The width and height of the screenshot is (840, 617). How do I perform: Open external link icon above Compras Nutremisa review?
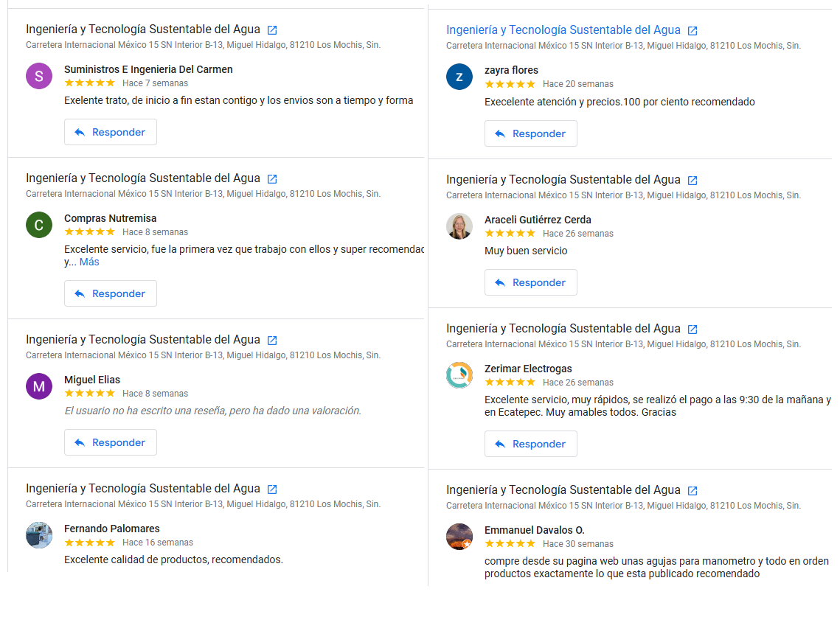pos(272,179)
